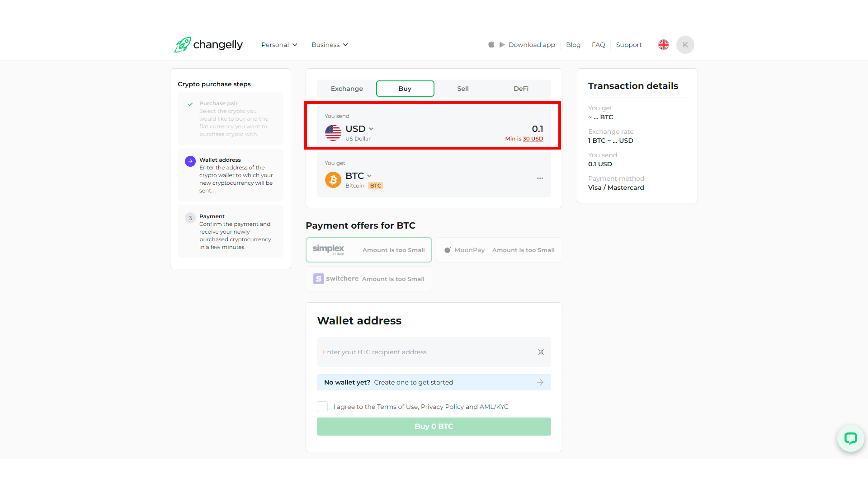
Task: Click the UK flag language icon
Action: (663, 44)
